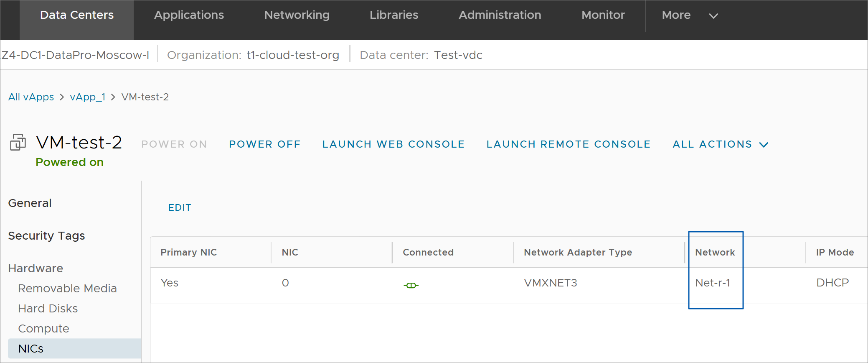Click the IP Mode column header
This screenshot has height=363, width=868.
[x=835, y=252]
